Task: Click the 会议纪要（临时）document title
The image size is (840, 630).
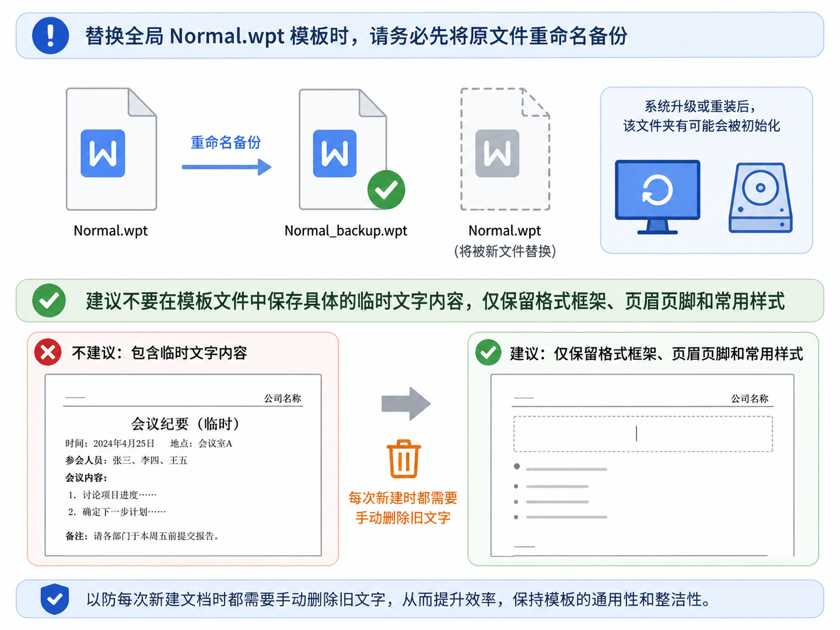Action: click(x=185, y=424)
